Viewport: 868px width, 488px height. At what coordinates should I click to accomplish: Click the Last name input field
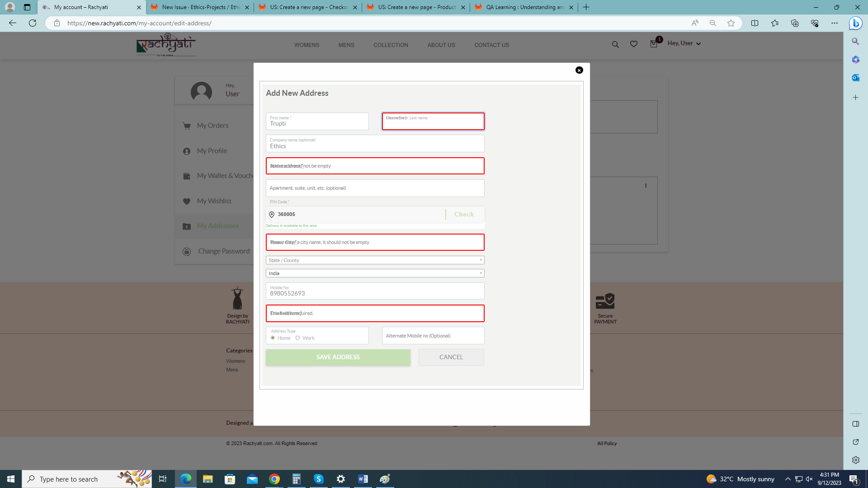tap(433, 122)
